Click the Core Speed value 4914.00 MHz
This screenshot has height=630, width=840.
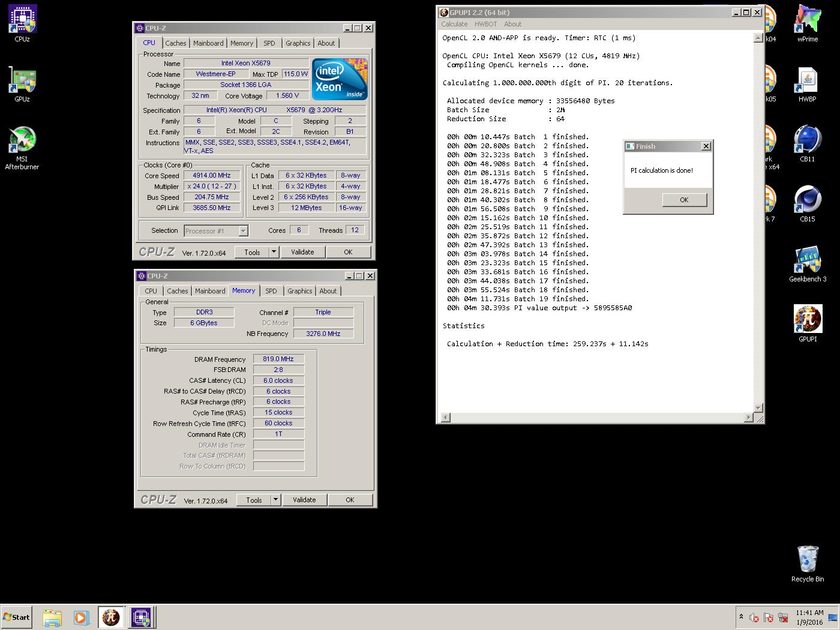[212, 176]
